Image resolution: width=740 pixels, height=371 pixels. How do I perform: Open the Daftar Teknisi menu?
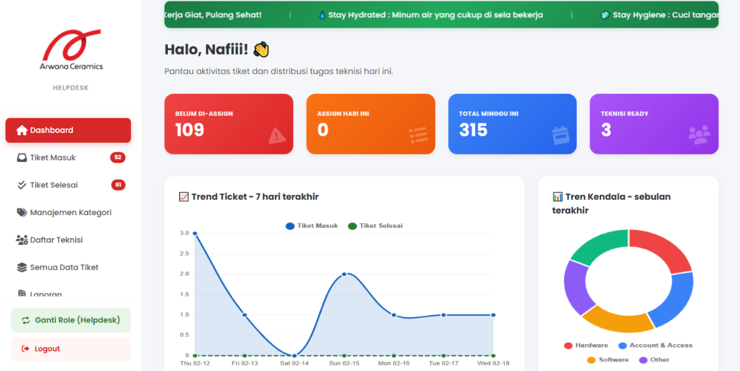coord(68,240)
